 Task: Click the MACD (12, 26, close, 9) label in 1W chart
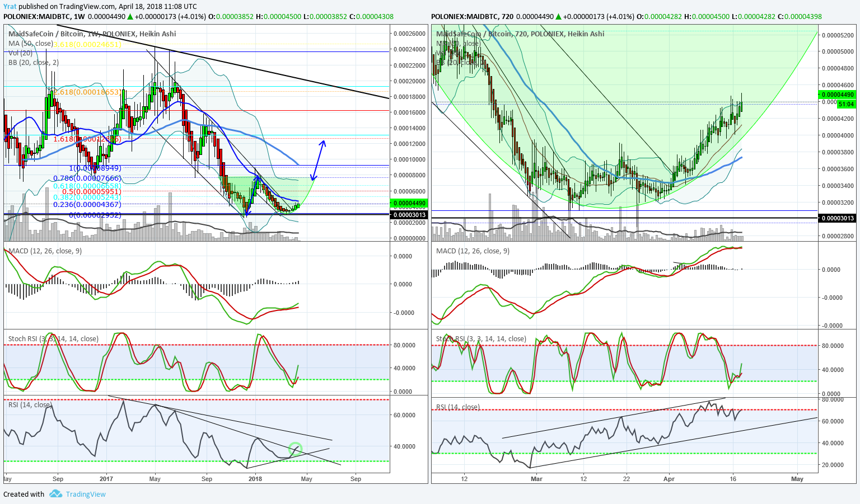(x=45, y=251)
